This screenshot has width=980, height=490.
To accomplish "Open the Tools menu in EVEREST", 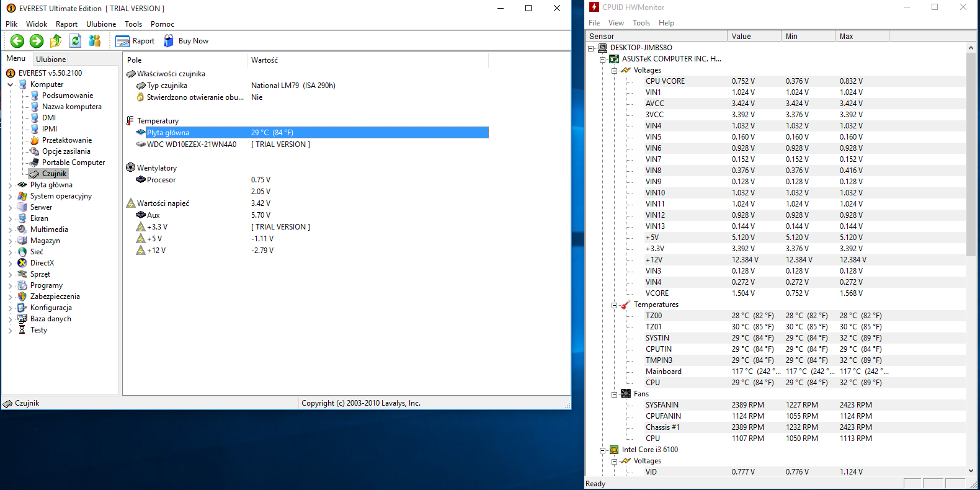I will 133,24.
